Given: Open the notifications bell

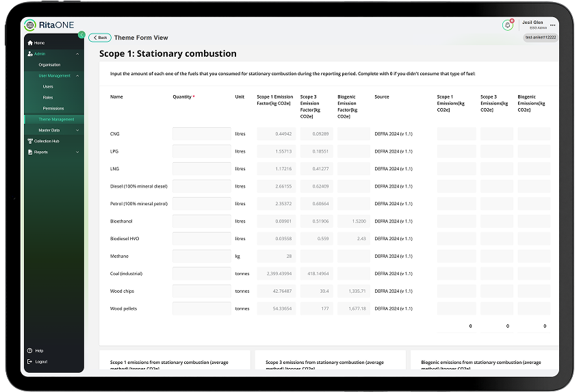Looking at the screenshot, I should (x=507, y=25).
